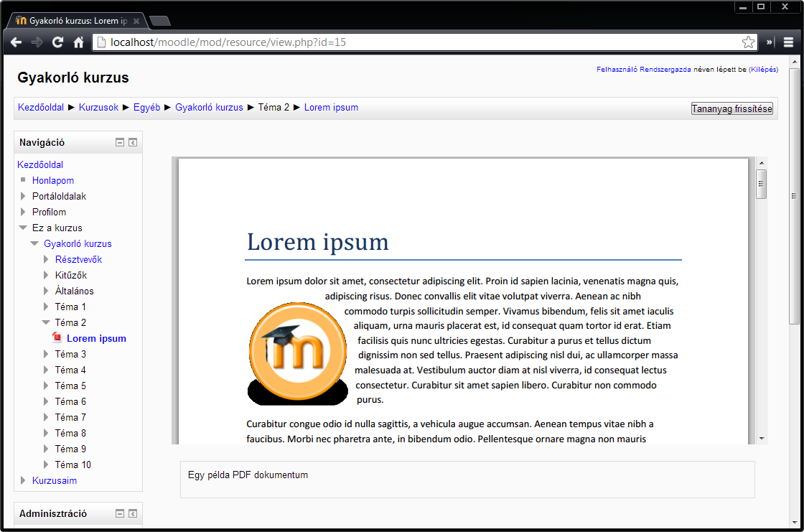Reload the page with the refresh icon
Screen dimensions: 804x532
(57, 42)
